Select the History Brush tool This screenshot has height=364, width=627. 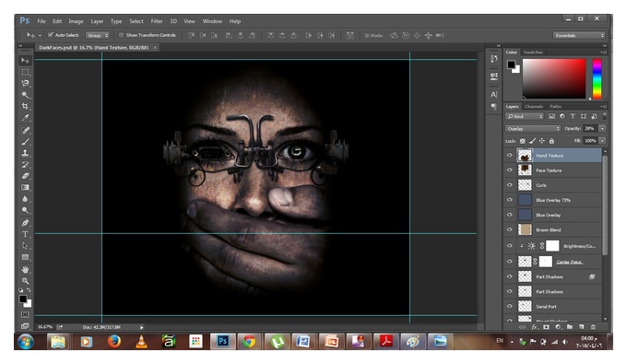pyautogui.click(x=25, y=165)
